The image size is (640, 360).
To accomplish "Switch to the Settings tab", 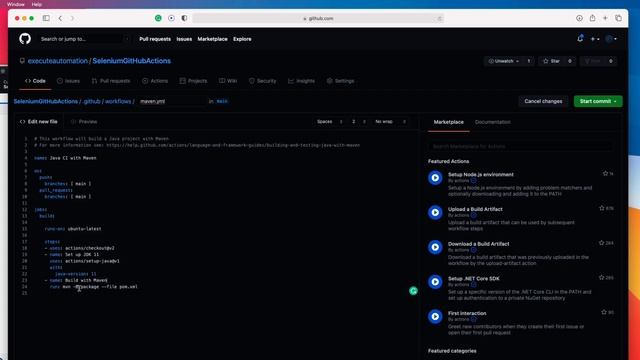I will tap(340, 81).
